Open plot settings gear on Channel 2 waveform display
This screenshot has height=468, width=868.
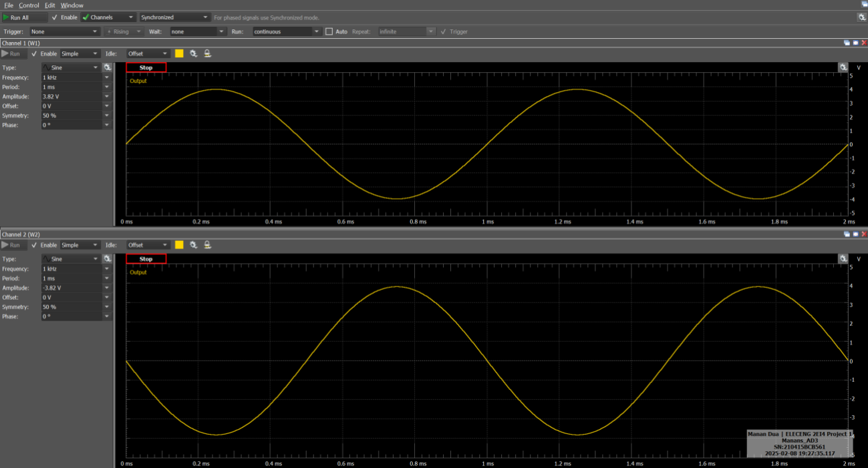pyautogui.click(x=843, y=258)
